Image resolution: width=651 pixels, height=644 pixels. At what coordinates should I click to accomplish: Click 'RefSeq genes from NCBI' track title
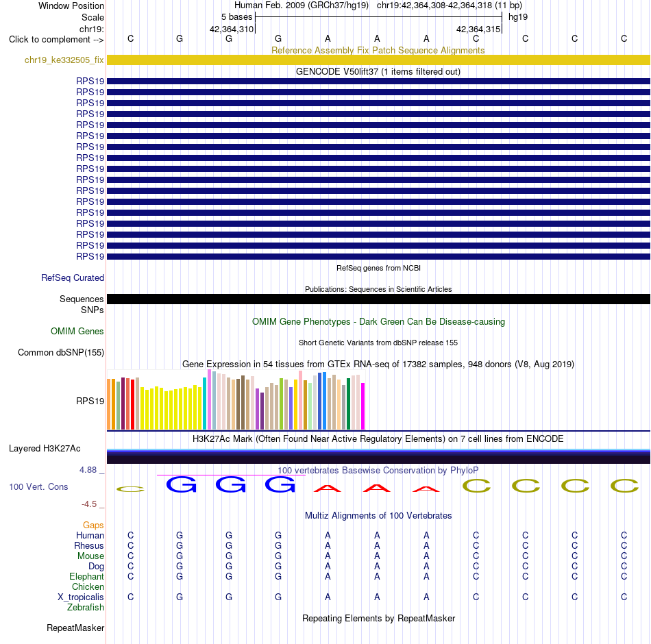[378, 269]
